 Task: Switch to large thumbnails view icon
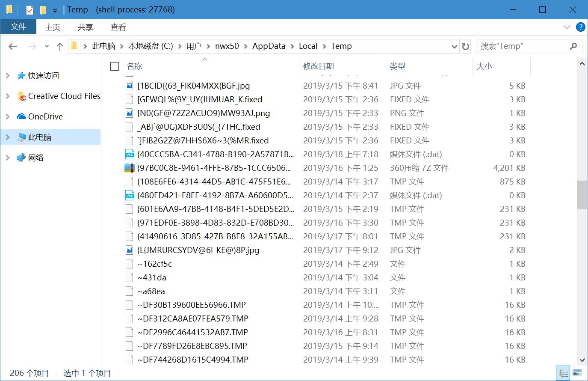point(577,373)
